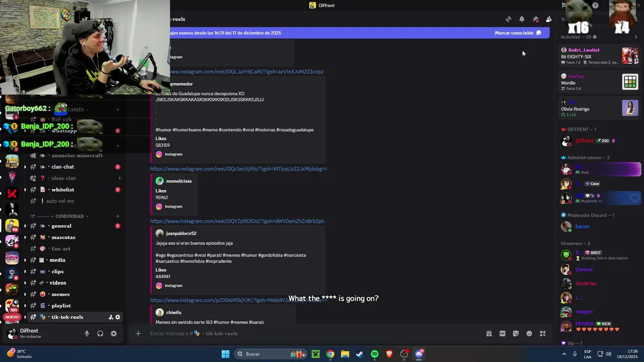Screen dimensions: 644x362
Task: Toggle the member list icon
Action: [548, 19]
